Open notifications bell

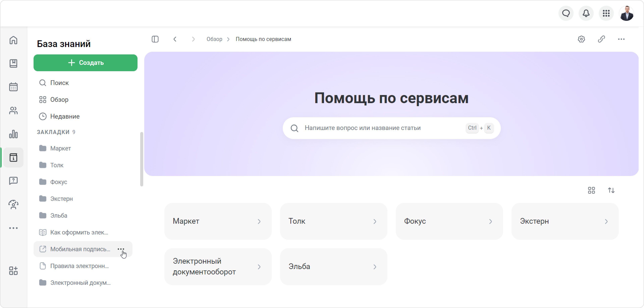coord(586,13)
